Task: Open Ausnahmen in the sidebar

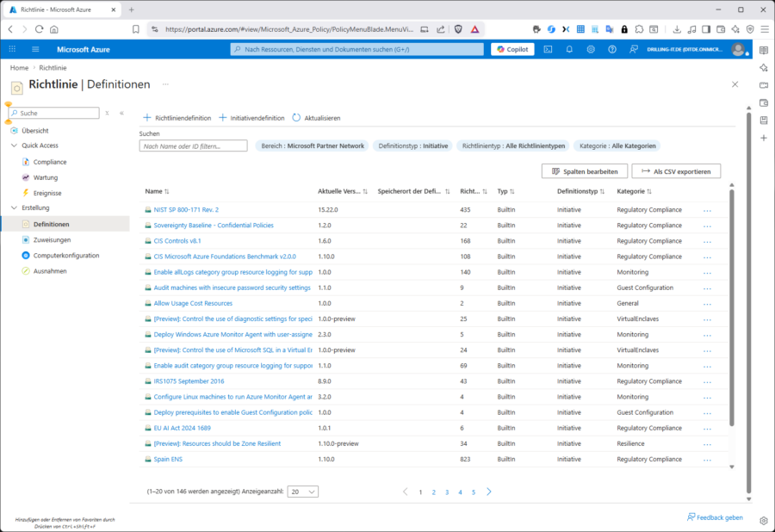Action: point(49,270)
